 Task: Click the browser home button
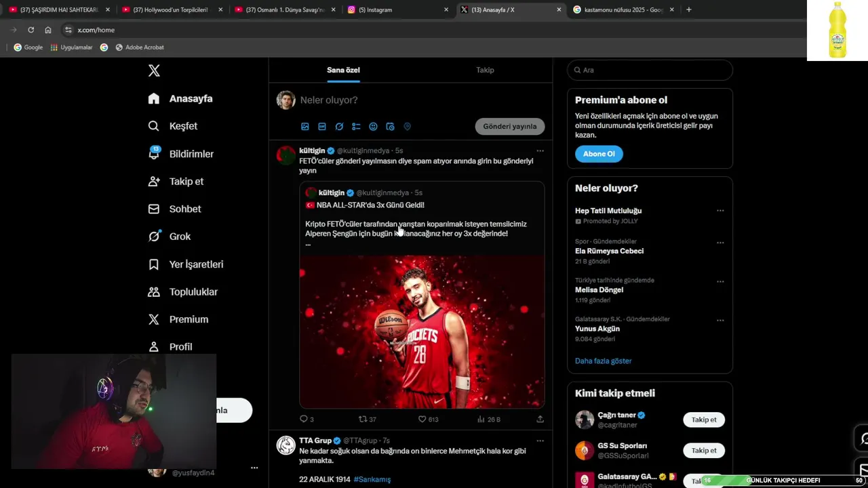click(48, 30)
